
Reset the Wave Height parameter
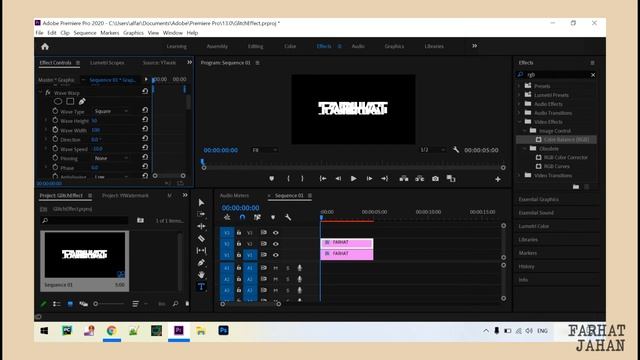pos(145,120)
